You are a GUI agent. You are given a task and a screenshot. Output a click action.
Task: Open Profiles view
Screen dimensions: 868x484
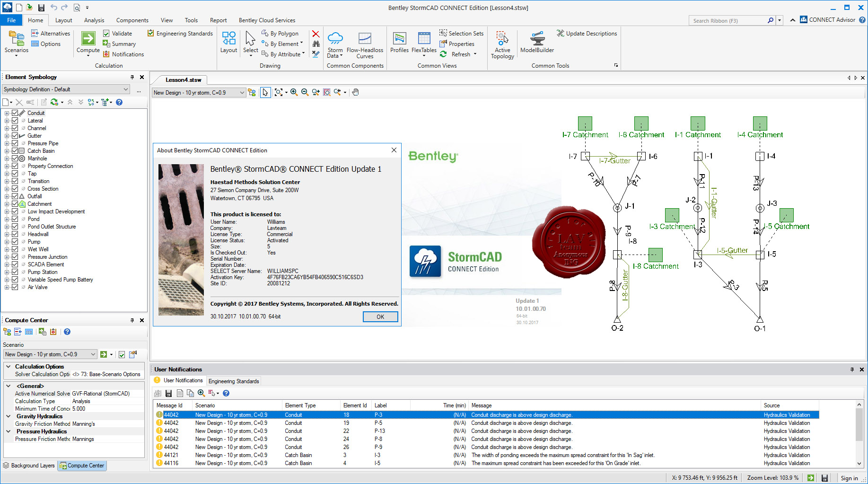click(x=399, y=43)
